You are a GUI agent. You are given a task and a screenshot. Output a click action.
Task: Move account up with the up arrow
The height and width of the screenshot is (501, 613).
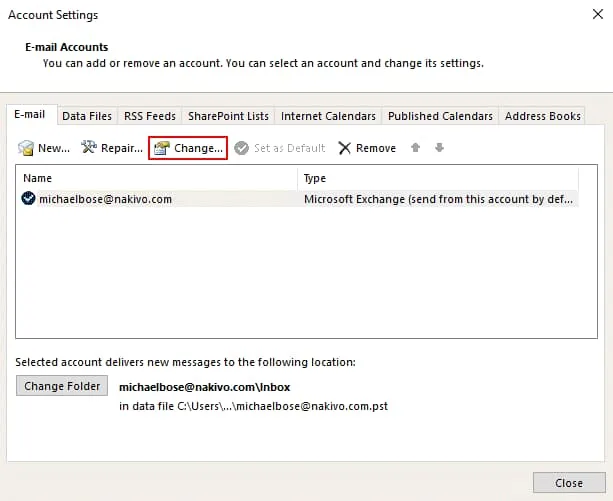(x=415, y=148)
